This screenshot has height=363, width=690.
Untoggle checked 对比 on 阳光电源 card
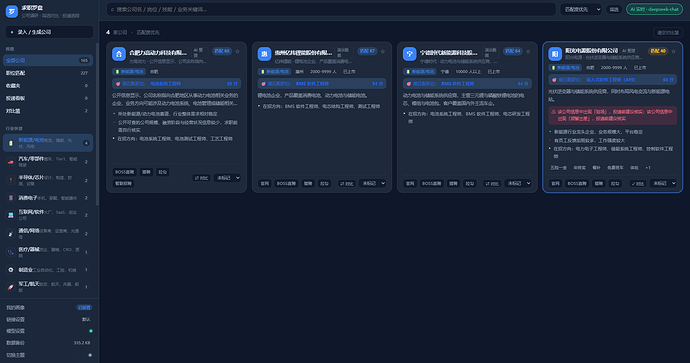pyautogui.click(x=637, y=183)
